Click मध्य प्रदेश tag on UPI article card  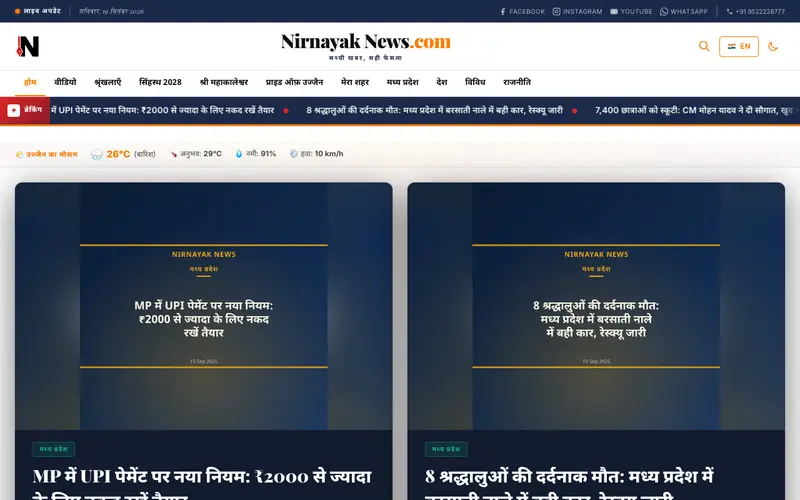click(54, 449)
